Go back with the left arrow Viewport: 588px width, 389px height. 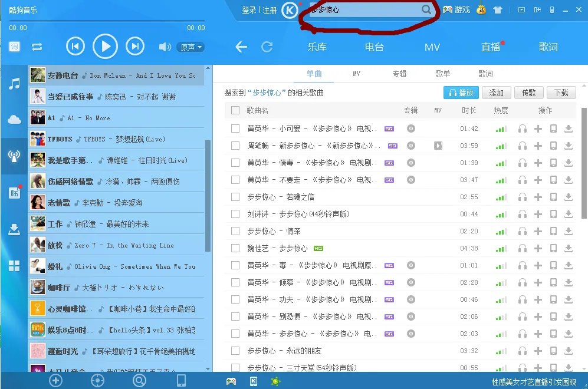tap(241, 47)
